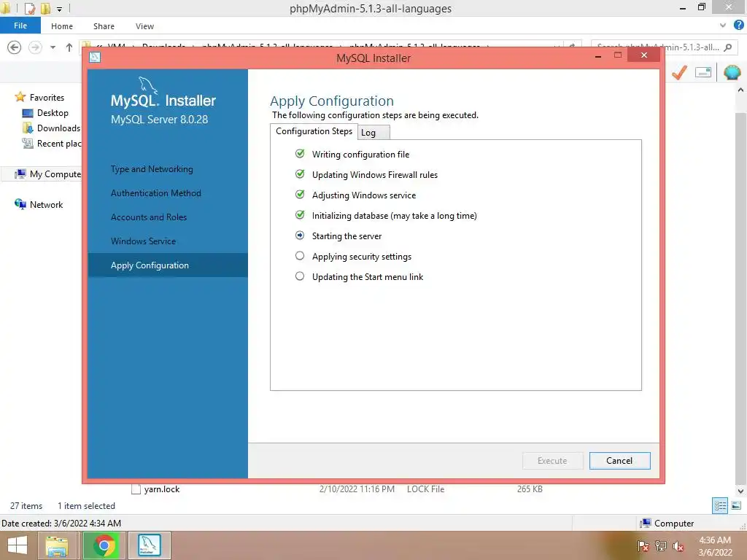This screenshot has width=747, height=560.
Task: Click the Cancel button in MySQL Installer
Action: [x=619, y=461]
